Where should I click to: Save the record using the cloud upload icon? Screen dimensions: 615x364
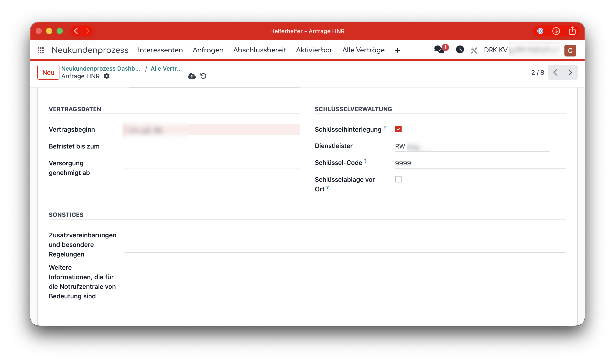(x=192, y=76)
